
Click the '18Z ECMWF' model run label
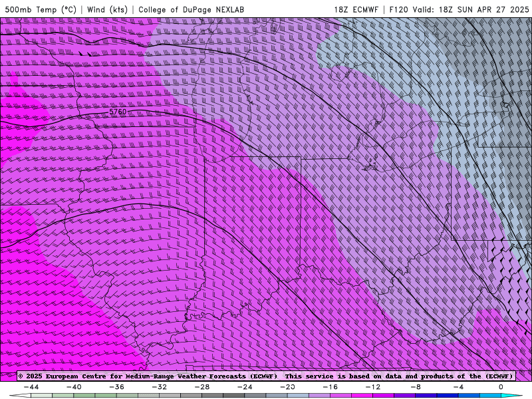pyautogui.click(x=356, y=9)
